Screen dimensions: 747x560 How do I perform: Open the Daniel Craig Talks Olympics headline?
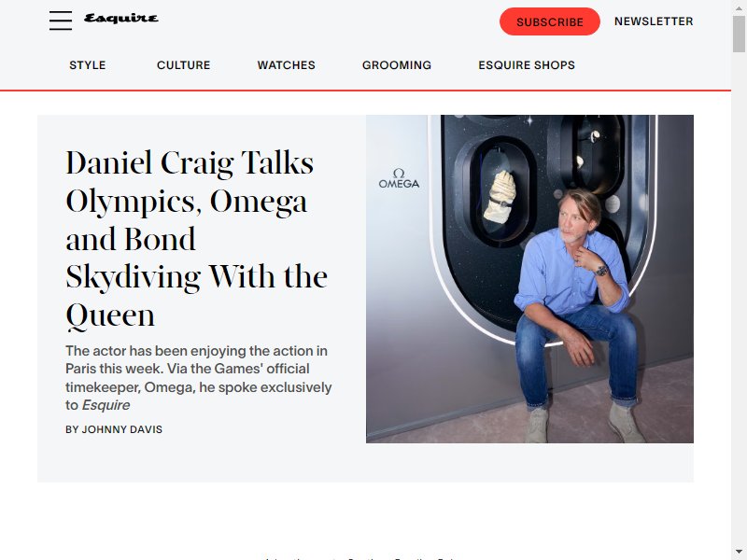[x=196, y=239]
